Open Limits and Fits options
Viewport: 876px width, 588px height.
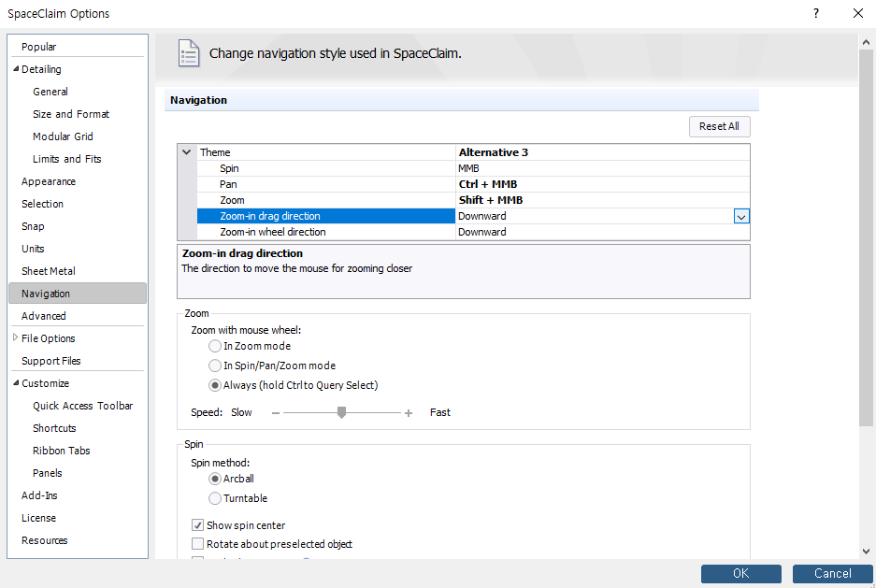pyautogui.click(x=67, y=159)
